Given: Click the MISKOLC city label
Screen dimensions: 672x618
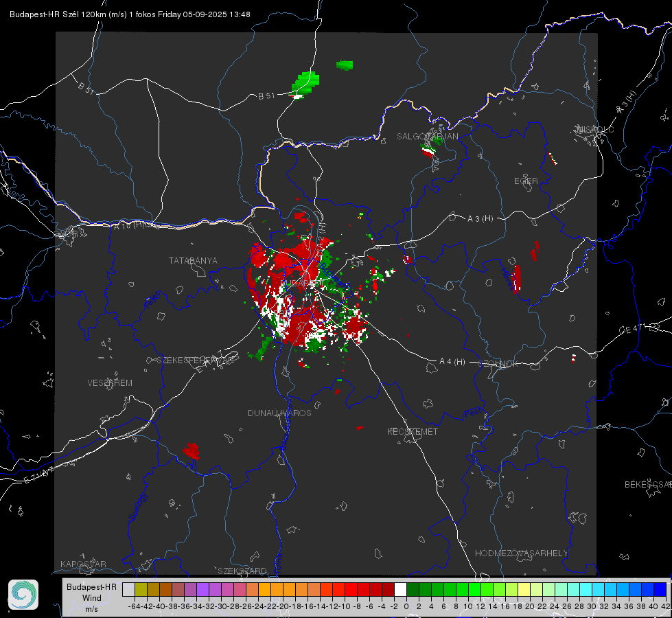Looking at the screenshot, I should pos(595,130).
